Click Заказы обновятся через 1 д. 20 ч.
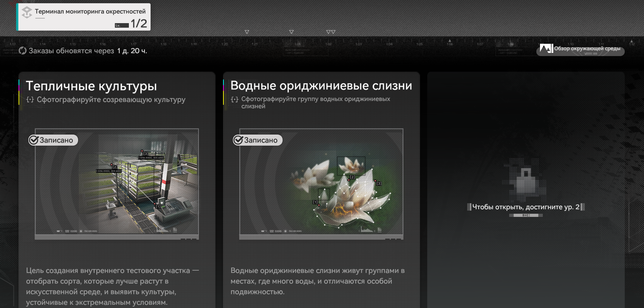644x308 pixels. click(x=88, y=51)
